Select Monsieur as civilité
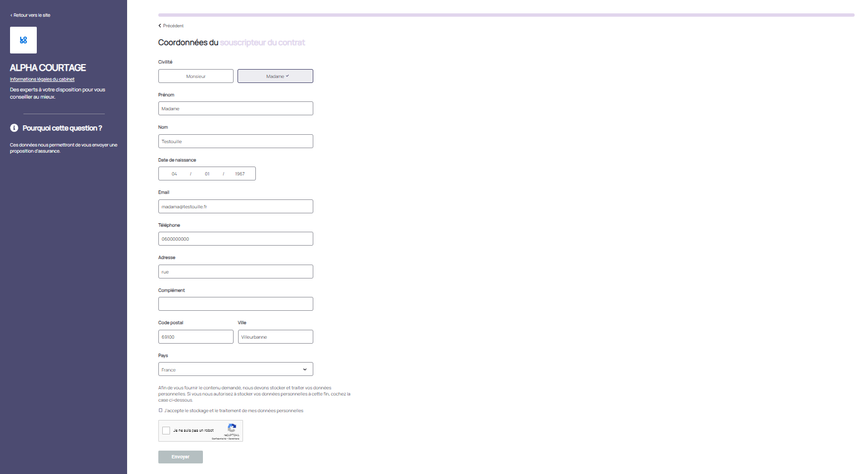The height and width of the screenshot is (474, 868). [196, 76]
